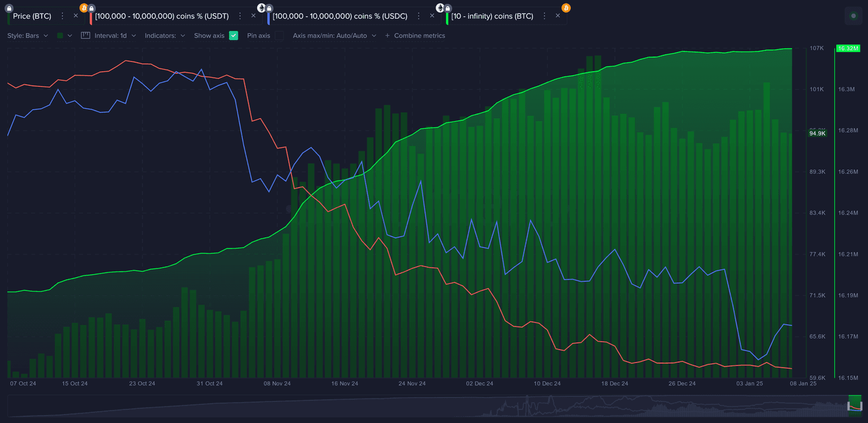Viewport: 868px width, 423px height.
Task: Click the interval ruler icon
Action: tap(85, 36)
